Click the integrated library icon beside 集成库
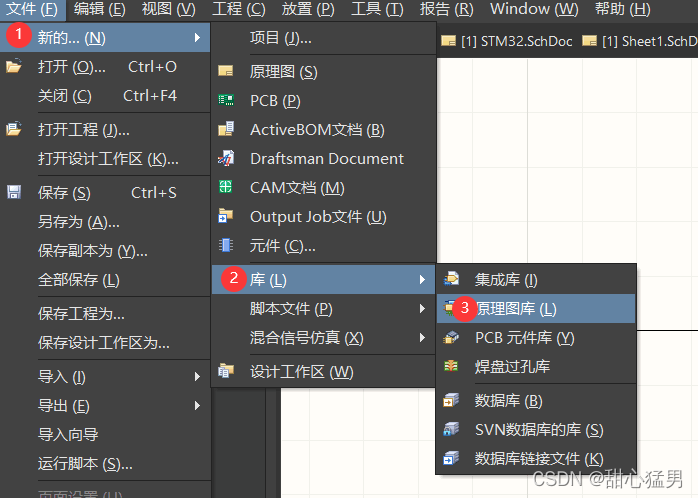The height and width of the screenshot is (498, 698). coord(451,279)
